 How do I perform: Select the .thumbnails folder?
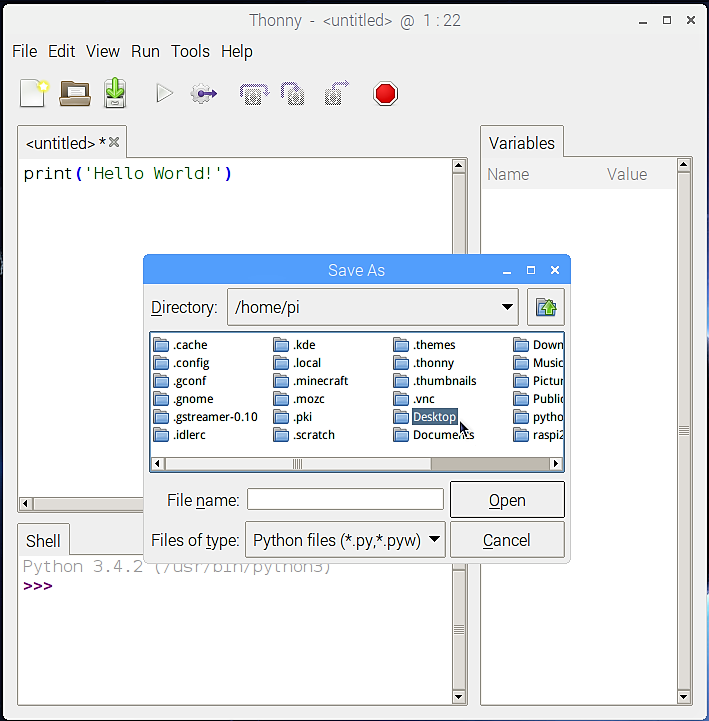pos(435,381)
